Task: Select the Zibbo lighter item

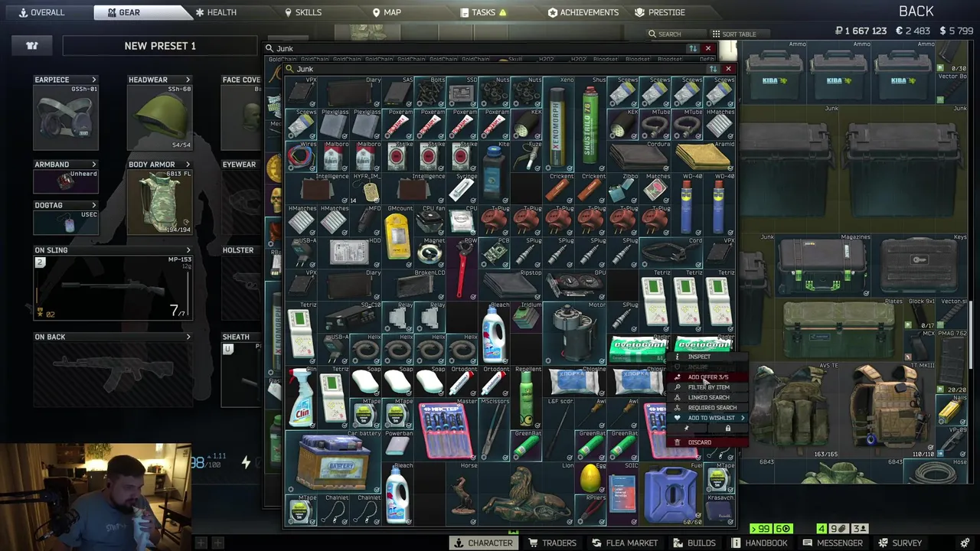Action: 622,188
